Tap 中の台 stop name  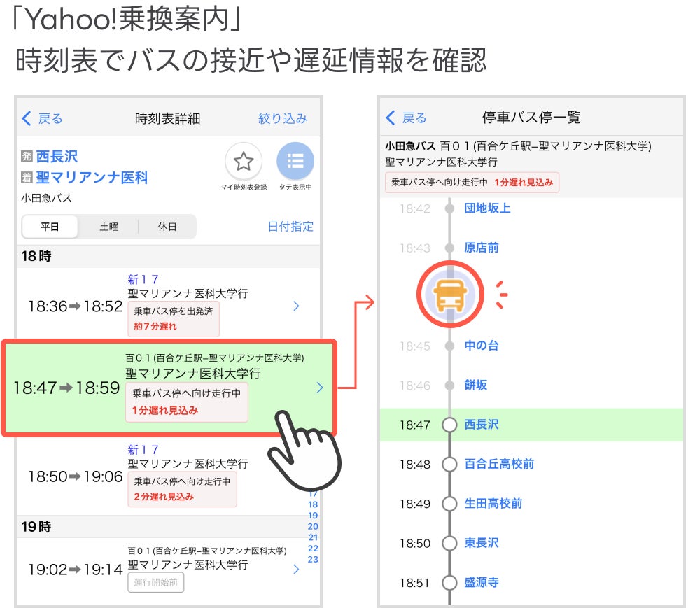482,346
